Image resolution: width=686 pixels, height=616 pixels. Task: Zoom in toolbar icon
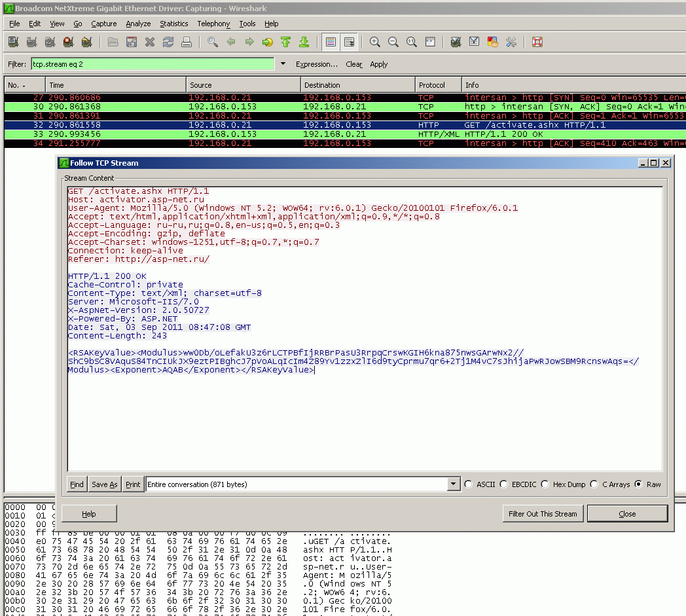375,42
